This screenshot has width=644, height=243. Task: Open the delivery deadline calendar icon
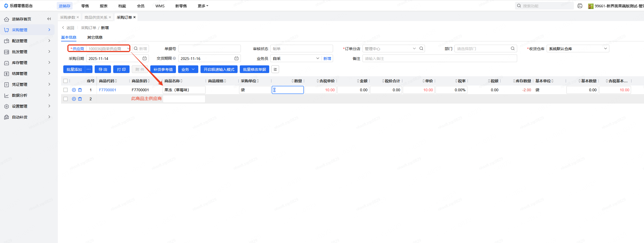pyautogui.click(x=236, y=59)
